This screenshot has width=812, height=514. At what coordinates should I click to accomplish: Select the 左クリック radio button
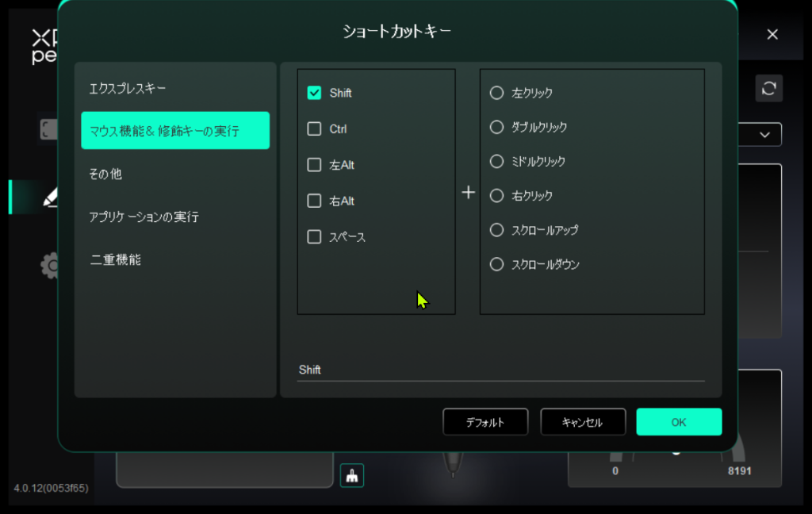coord(497,93)
